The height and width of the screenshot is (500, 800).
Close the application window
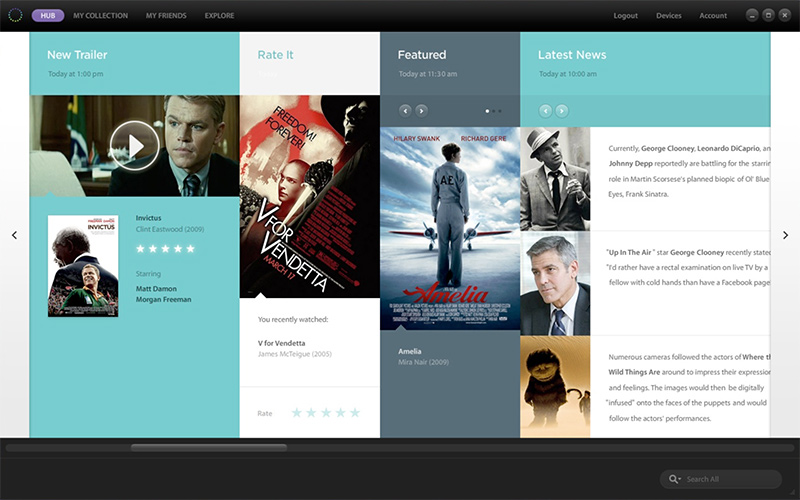(785, 15)
